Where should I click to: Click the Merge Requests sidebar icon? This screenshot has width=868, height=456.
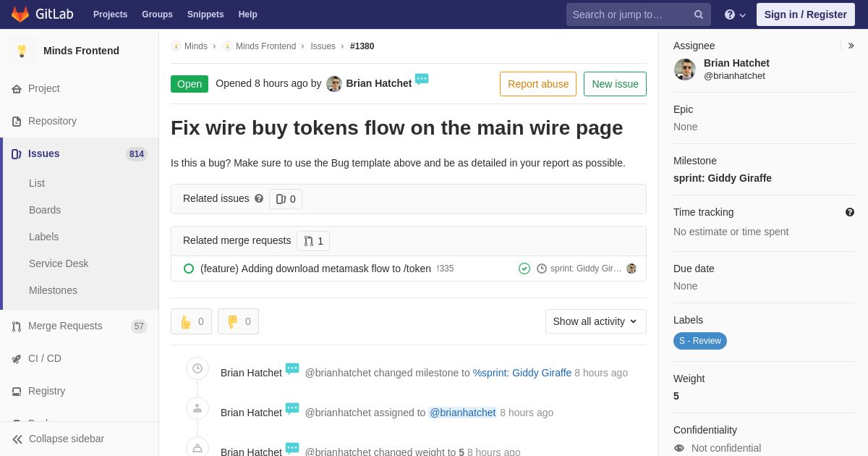(17, 326)
